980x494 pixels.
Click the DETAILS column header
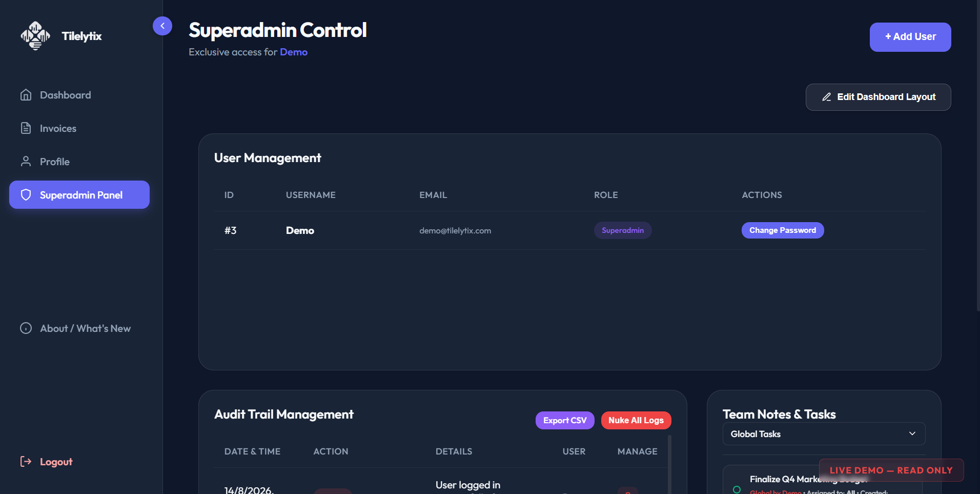coord(454,451)
